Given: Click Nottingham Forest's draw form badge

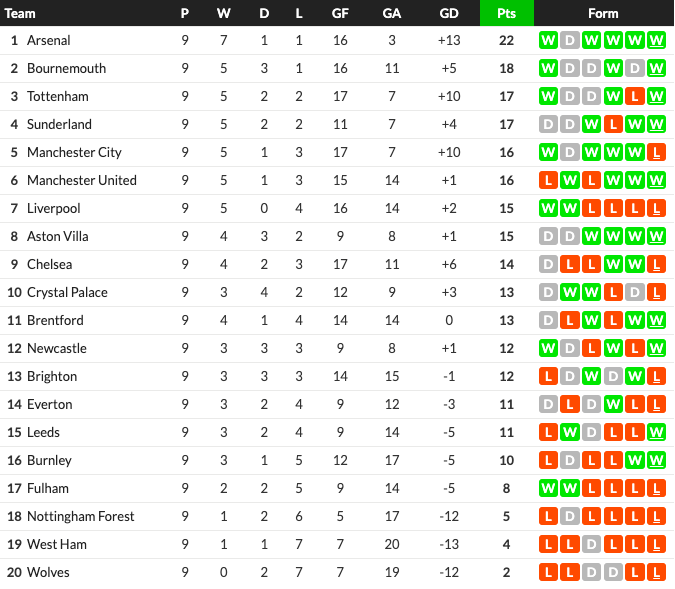Looking at the screenshot, I should (569, 517).
